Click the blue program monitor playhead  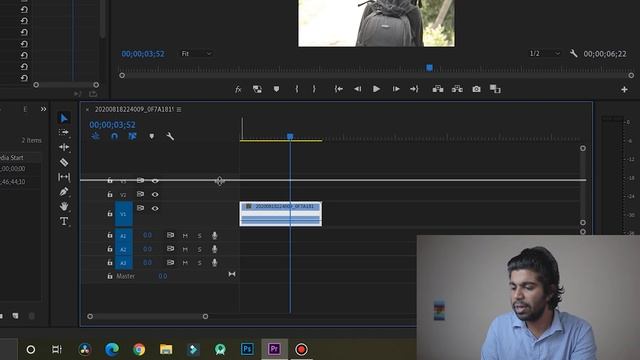click(x=429, y=68)
